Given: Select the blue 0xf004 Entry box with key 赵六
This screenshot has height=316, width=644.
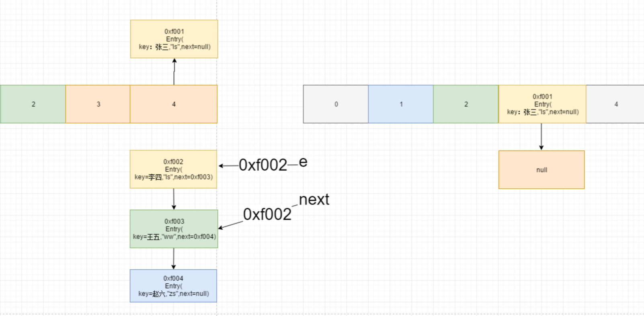Looking at the screenshot, I should pos(173,286).
